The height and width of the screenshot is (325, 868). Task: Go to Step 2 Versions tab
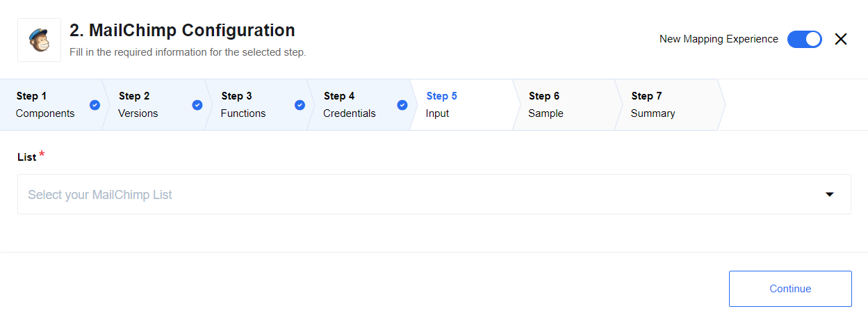click(x=154, y=104)
